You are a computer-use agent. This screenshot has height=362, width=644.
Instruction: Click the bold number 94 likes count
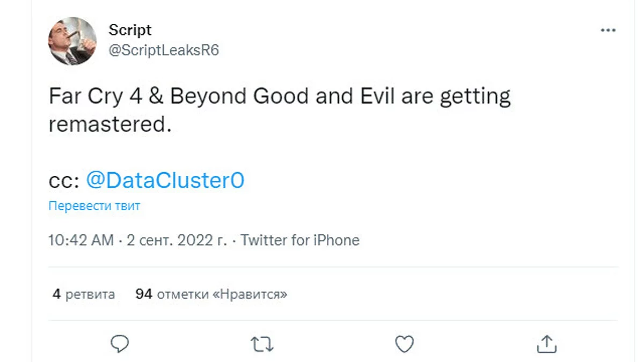144,294
